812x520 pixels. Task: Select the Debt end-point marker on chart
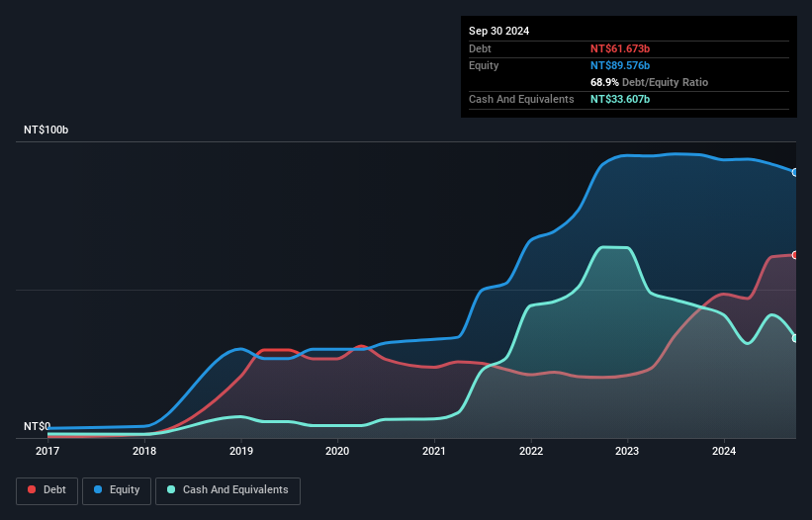pos(795,255)
